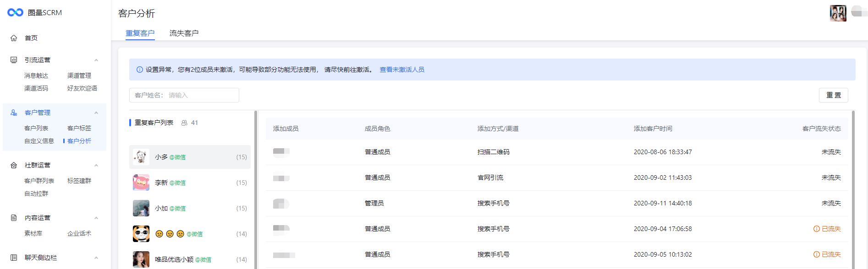This screenshot has height=269, width=868.
Task: Click the 社群运营 section icon
Action: 14,165
